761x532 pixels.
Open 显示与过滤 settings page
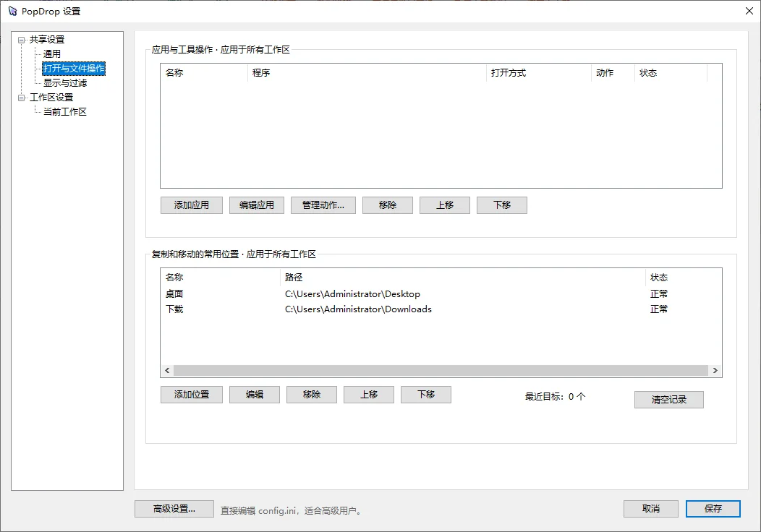65,83
